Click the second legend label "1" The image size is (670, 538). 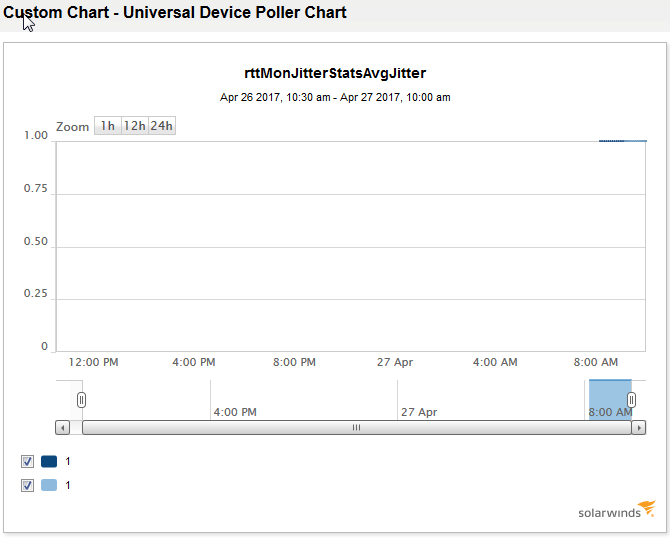(68, 485)
